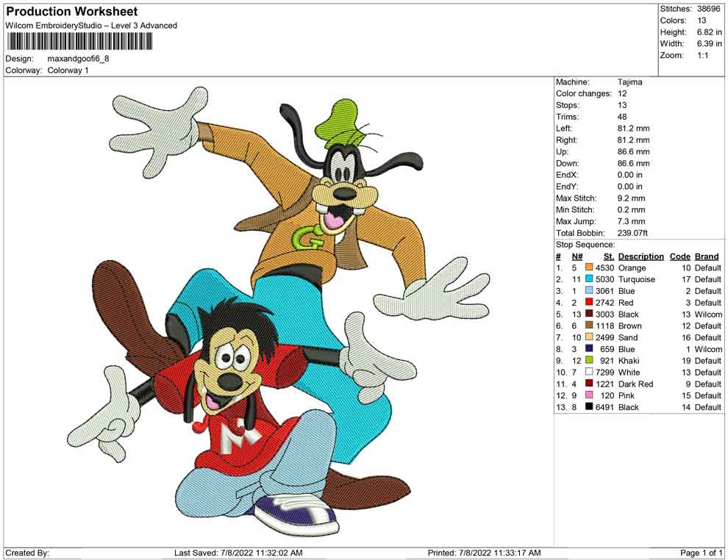Image resolution: width=728 pixels, height=560 pixels.
Task: Select the White thread color swatch
Action: [x=589, y=372]
